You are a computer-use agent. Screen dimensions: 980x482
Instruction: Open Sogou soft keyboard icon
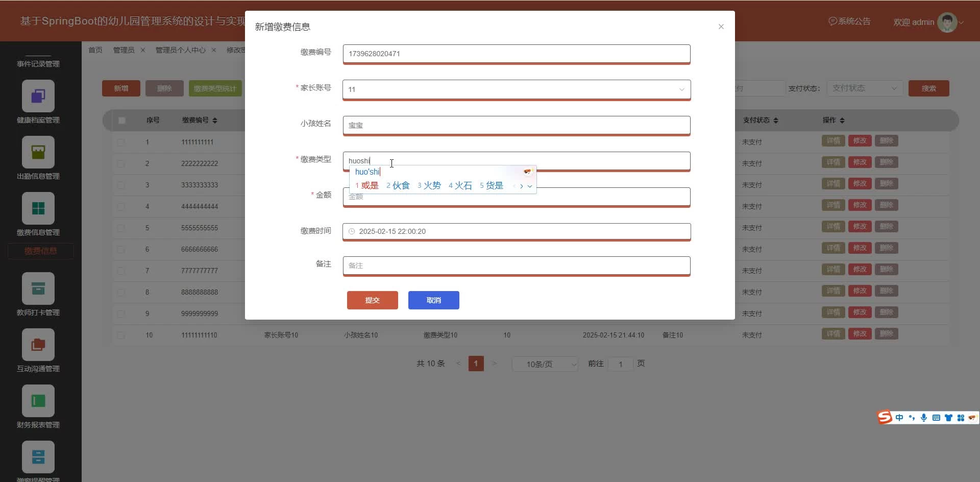936,418
